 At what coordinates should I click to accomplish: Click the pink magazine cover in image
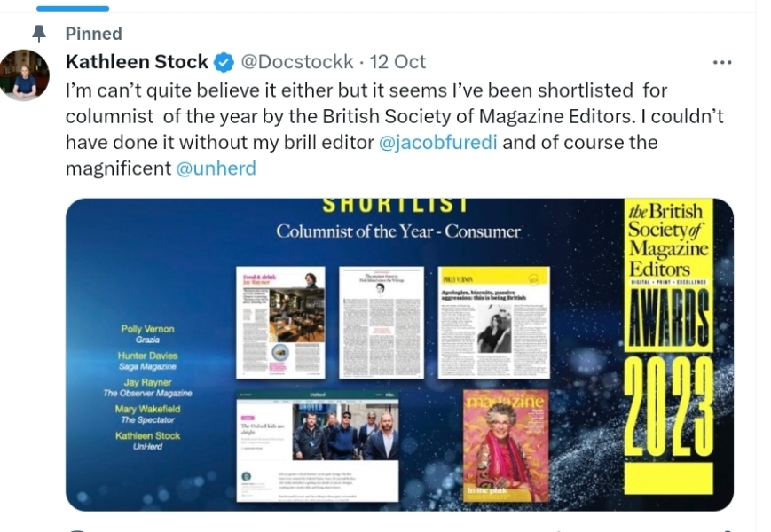tap(505, 446)
